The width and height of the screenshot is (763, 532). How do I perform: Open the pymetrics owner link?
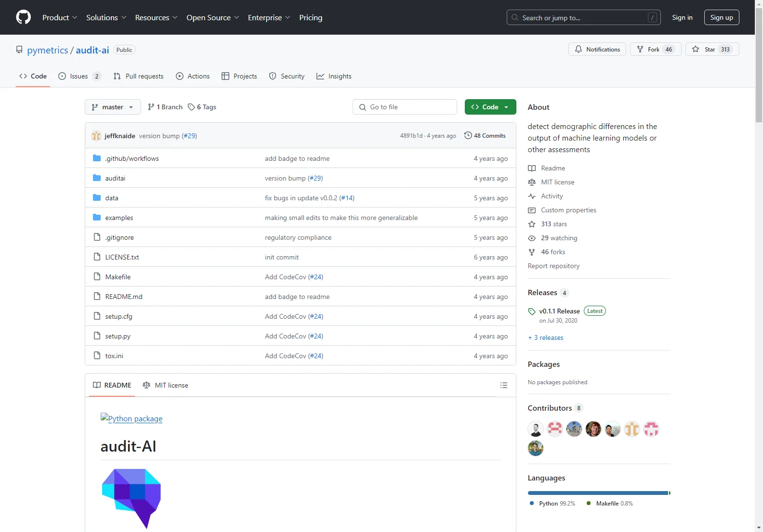coord(48,50)
